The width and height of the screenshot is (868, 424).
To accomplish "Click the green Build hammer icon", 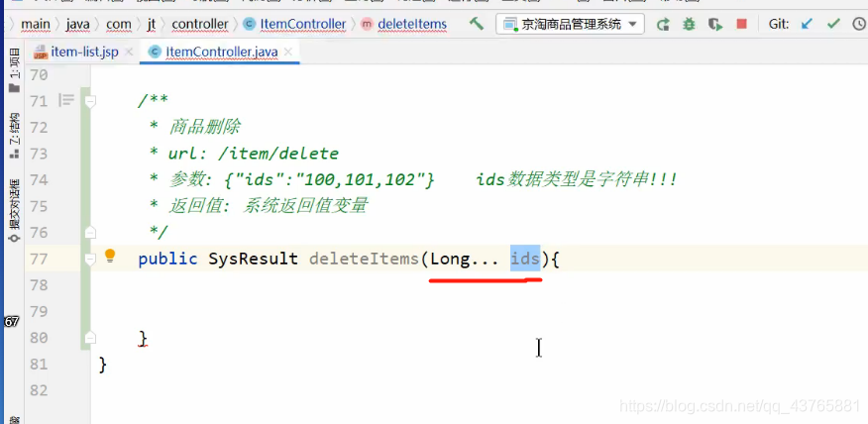I will click(476, 24).
